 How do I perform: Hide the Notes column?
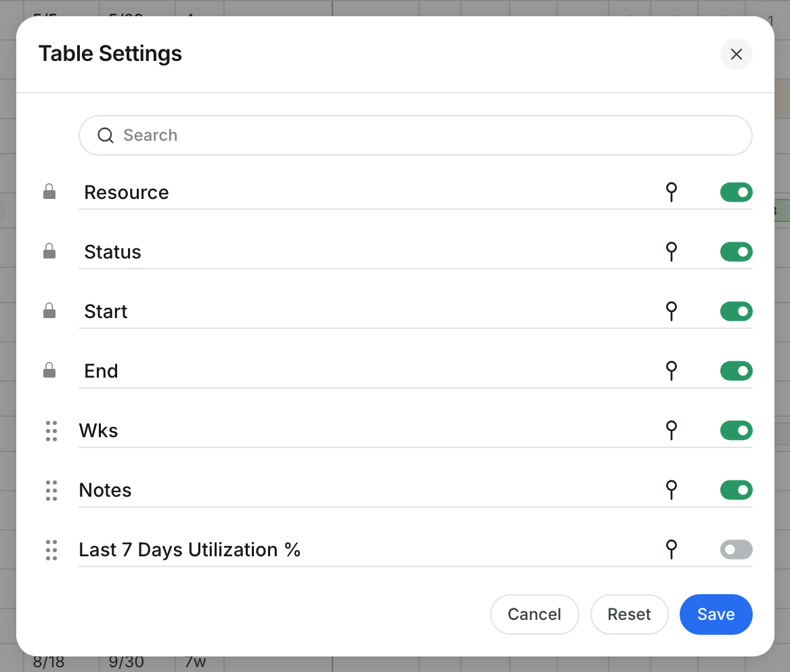click(736, 490)
